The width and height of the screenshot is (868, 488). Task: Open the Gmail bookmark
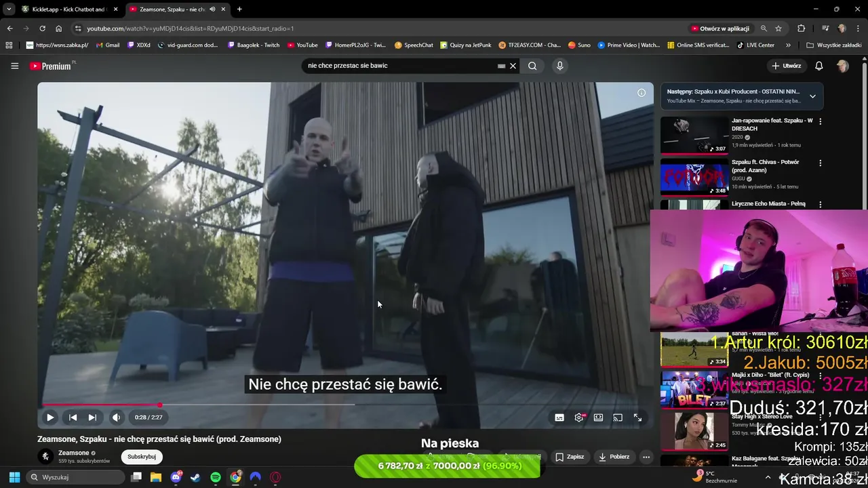108,45
